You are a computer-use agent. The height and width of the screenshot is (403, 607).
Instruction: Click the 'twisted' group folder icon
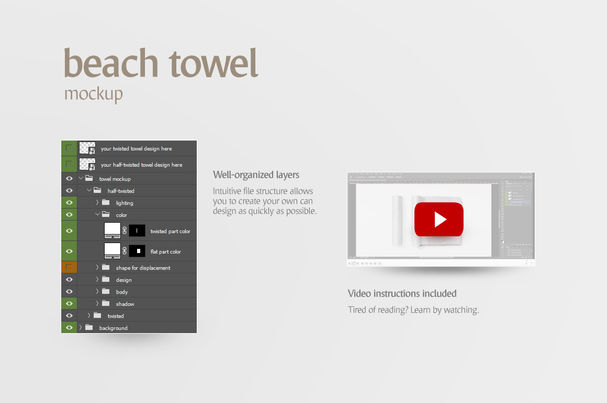(x=98, y=315)
